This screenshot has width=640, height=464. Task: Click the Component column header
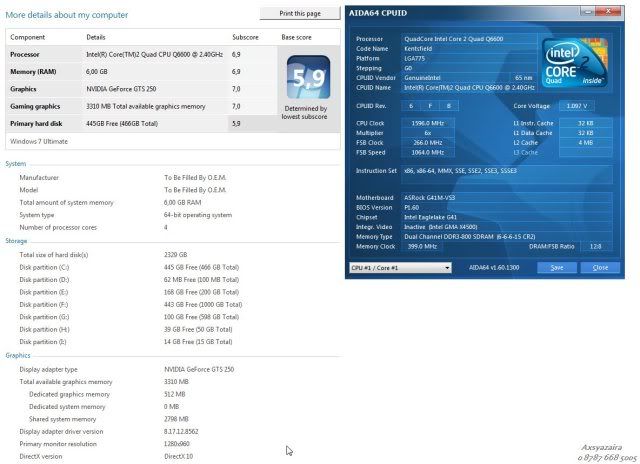[27, 37]
